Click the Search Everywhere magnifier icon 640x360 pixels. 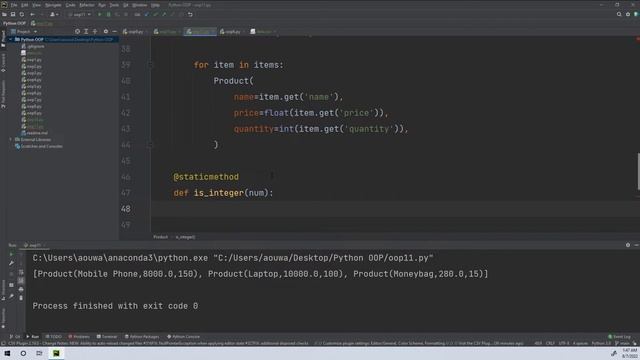(619, 14)
